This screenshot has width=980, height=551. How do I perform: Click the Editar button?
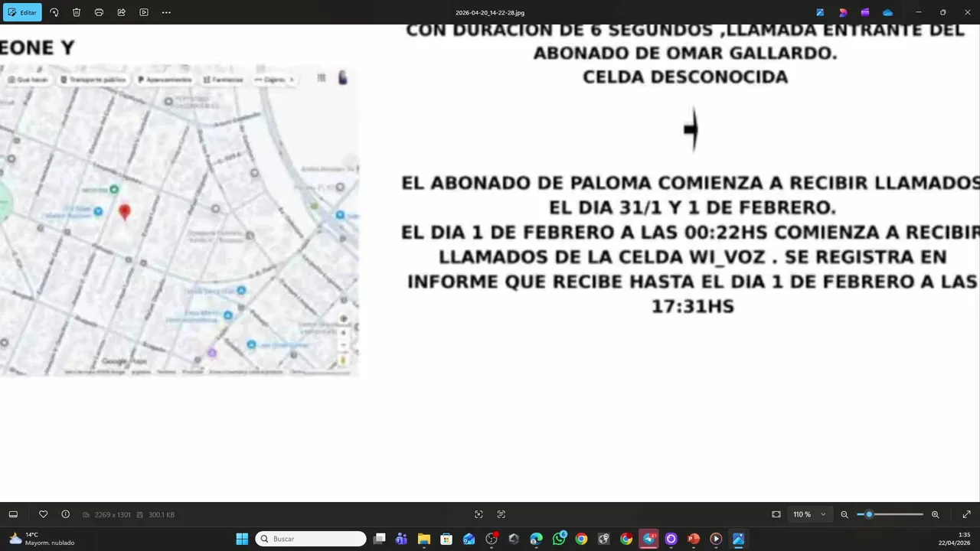click(x=23, y=12)
